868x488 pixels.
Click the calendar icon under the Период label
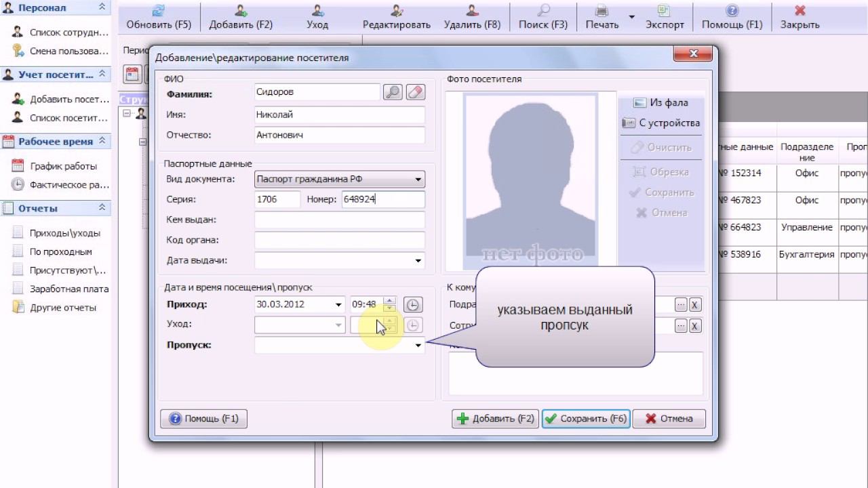tap(132, 74)
